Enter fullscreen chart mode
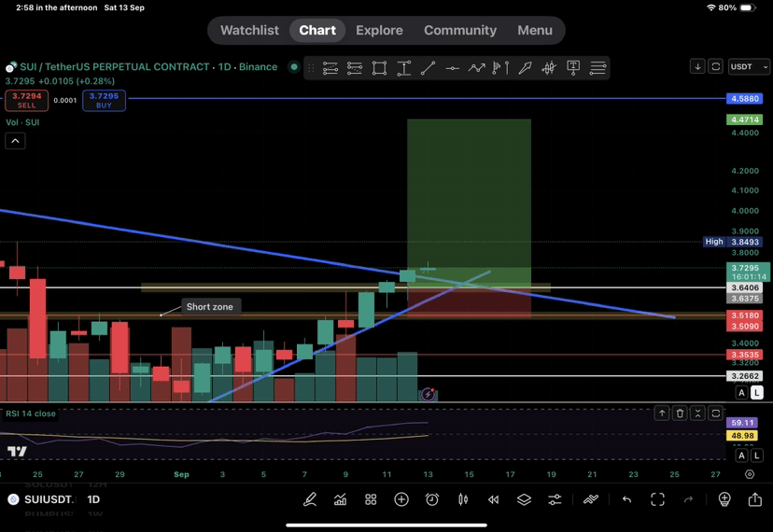The width and height of the screenshot is (773, 532). point(657,499)
